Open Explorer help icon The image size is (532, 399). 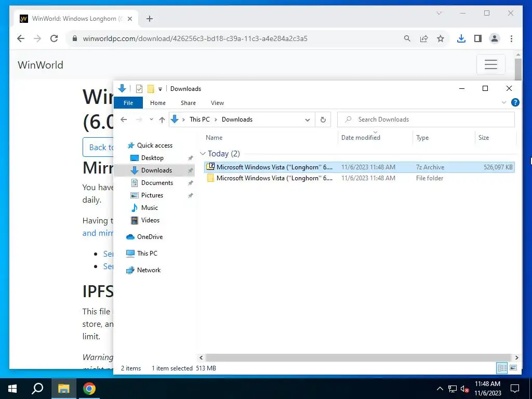click(515, 102)
